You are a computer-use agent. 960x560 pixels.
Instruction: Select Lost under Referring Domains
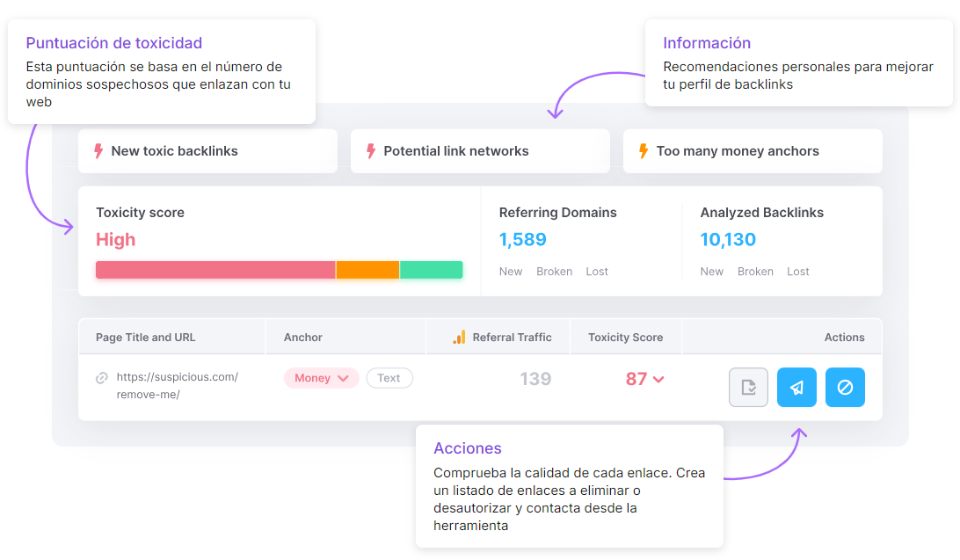pos(597,271)
